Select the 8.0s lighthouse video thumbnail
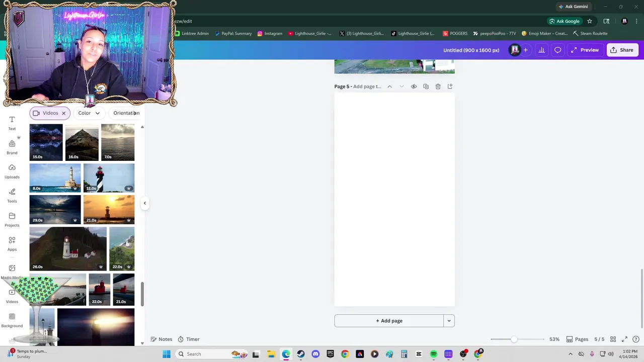This screenshot has width=644, height=362. [55, 178]
